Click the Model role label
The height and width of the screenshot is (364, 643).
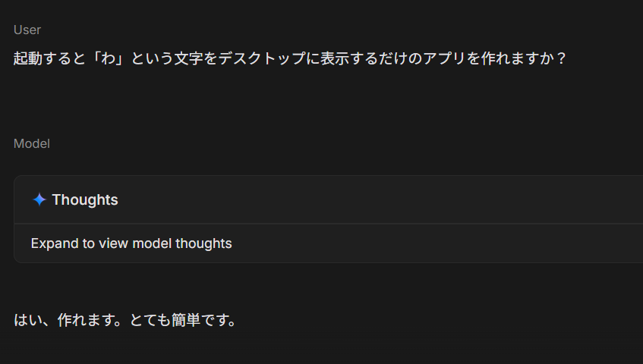[32, 143]
